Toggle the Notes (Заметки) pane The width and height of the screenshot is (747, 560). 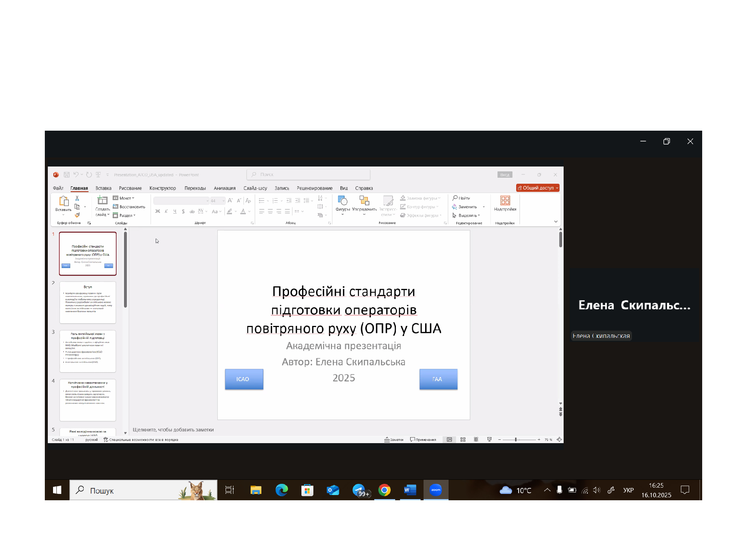[394, 440]
